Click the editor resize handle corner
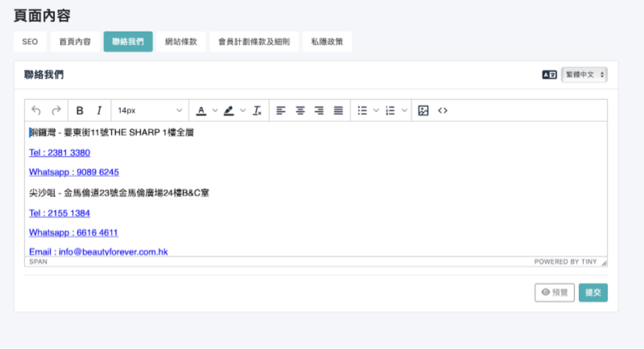This screenshot has width=644, height=349. pyautogui.click(x=604, y=263)
